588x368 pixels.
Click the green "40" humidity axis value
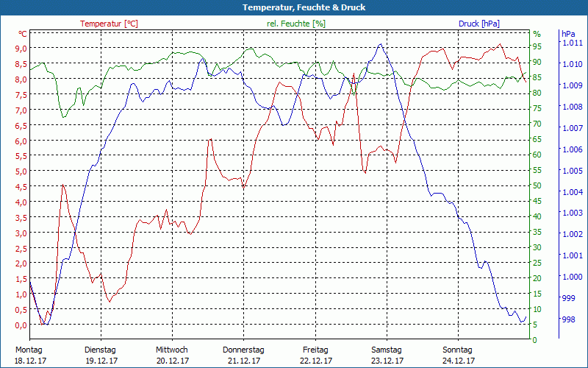point(537,216)
